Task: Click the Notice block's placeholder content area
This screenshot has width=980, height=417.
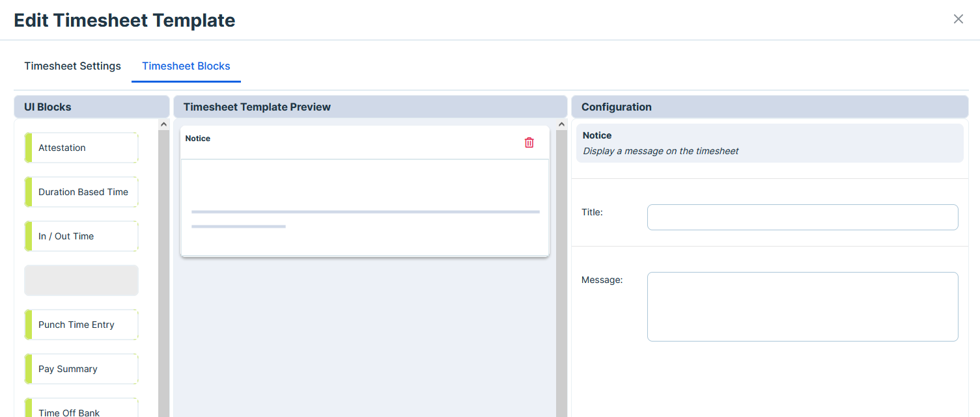Action: point(365,207)
